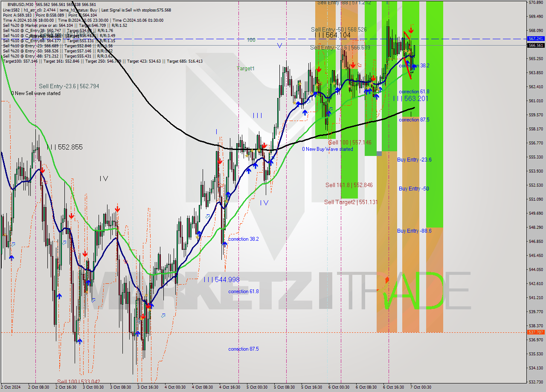
Task: Select 'Sell Entry -88 | 571.212' label
Action: point(344,3)
